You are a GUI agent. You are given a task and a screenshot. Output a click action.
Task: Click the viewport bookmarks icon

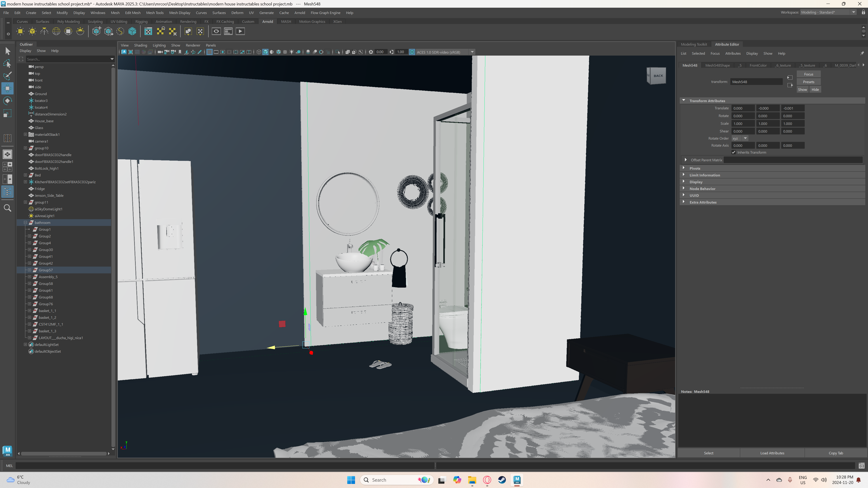[180, 52]
